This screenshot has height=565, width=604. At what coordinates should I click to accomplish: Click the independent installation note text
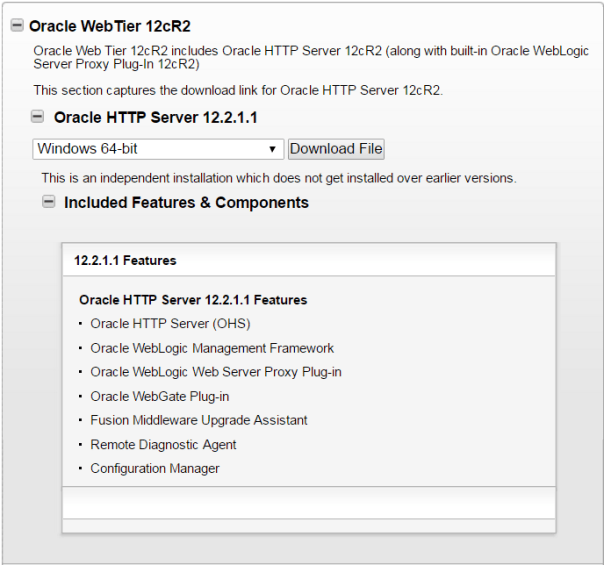click(278, 178)
